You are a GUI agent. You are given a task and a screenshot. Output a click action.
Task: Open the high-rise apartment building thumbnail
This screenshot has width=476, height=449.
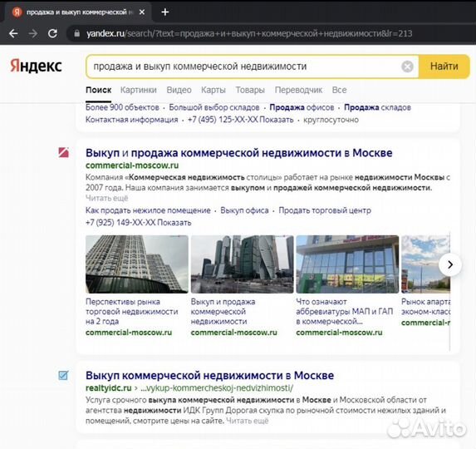click(x=137, y=264)
